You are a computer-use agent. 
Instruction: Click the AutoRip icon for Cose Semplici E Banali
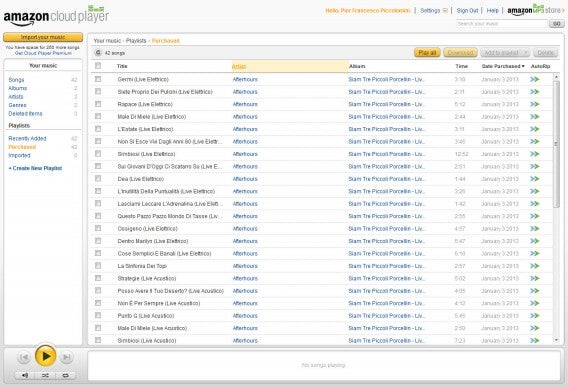(x=535, y=253)
